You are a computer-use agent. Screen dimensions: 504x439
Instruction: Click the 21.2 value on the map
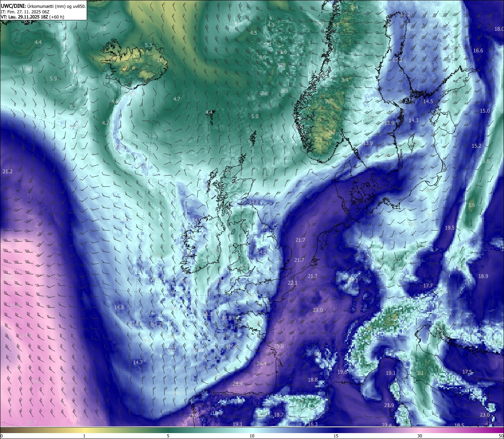tap(7, 171)
